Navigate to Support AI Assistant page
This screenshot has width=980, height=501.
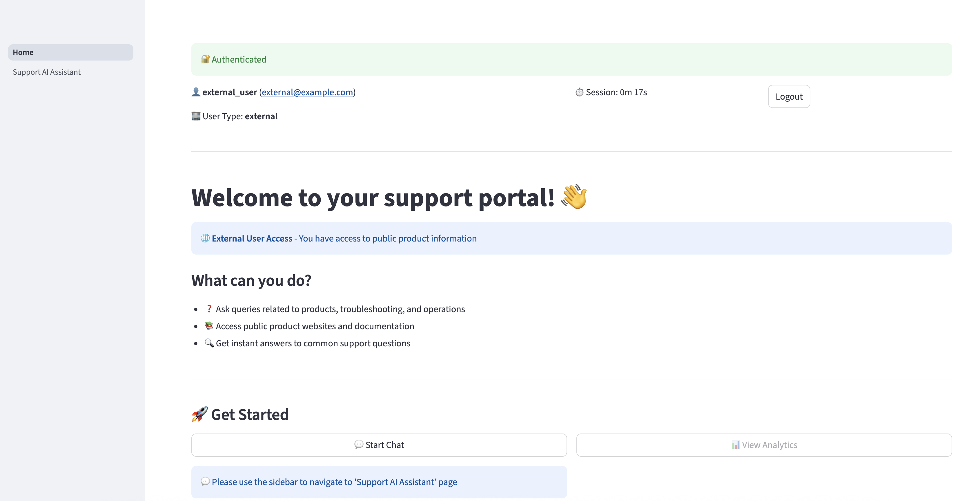47,72
